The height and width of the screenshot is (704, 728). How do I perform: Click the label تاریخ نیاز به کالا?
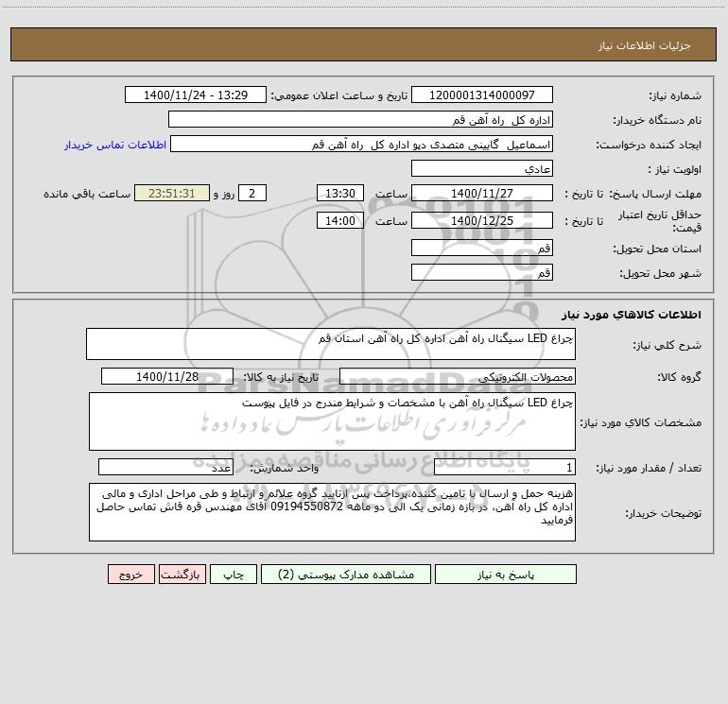click(281, 377)
